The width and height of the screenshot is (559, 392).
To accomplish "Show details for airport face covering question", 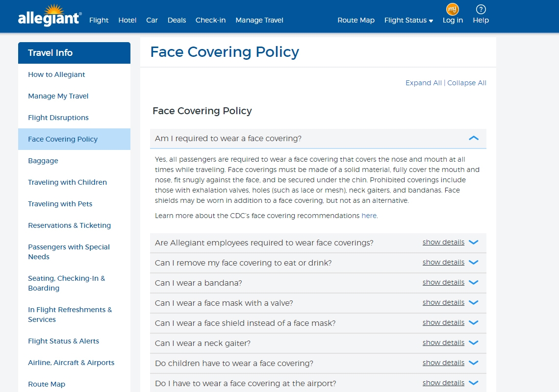I will [x=443, y=383].
